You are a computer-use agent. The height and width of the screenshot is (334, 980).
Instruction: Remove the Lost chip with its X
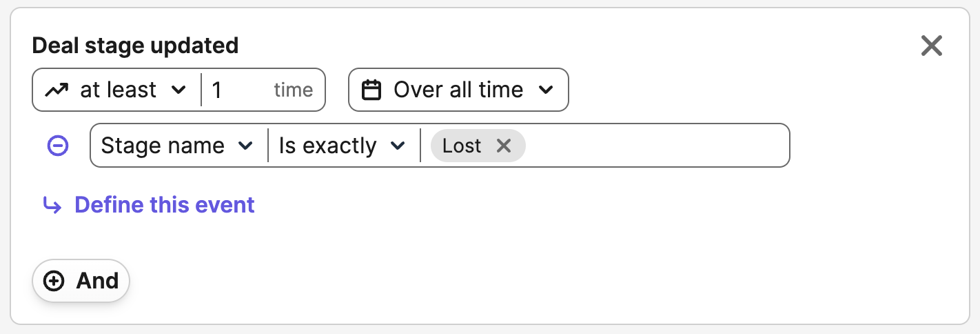[x=504, y=146]
